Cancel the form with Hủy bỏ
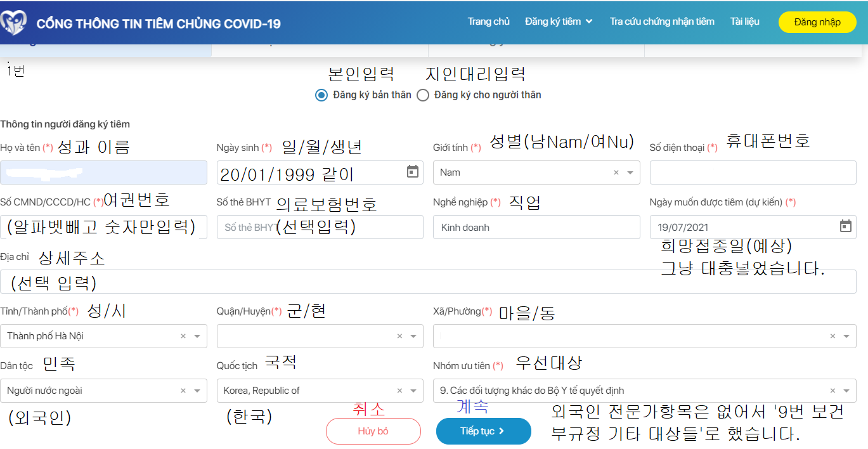The width and height of the screenshot is (868, 449). point(373,431)
